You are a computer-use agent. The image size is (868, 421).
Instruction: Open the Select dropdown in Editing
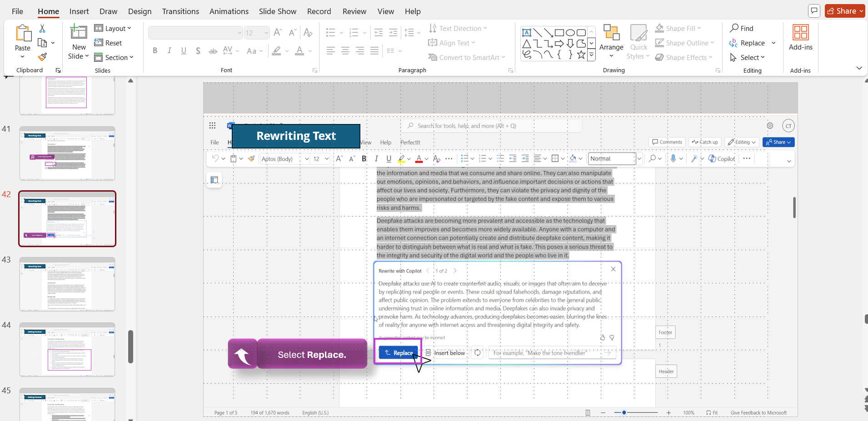(747, 57)
